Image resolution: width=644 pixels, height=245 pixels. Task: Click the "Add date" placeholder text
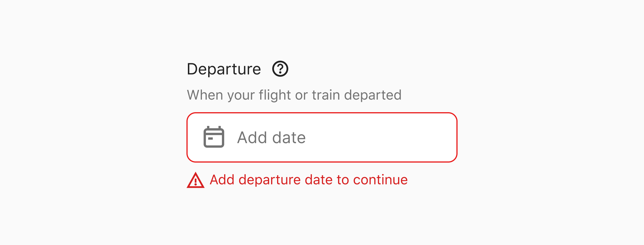[271, 138]
